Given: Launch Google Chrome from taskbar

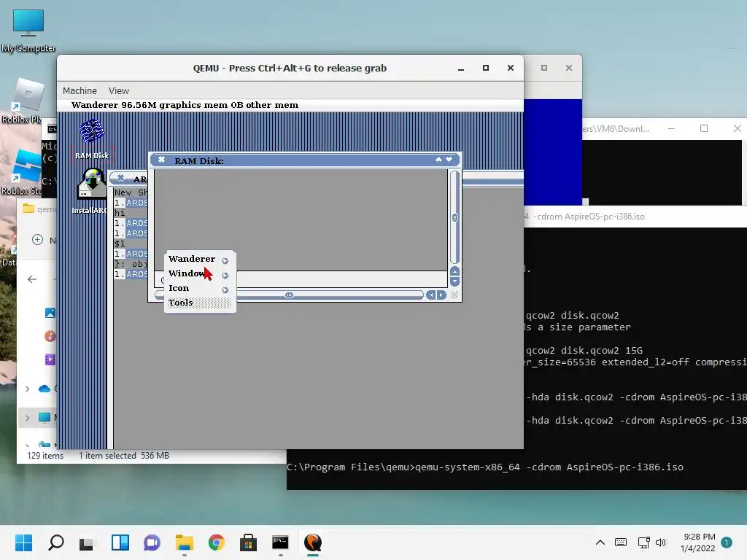Looking at the screenshot, I should click(216, 542).
